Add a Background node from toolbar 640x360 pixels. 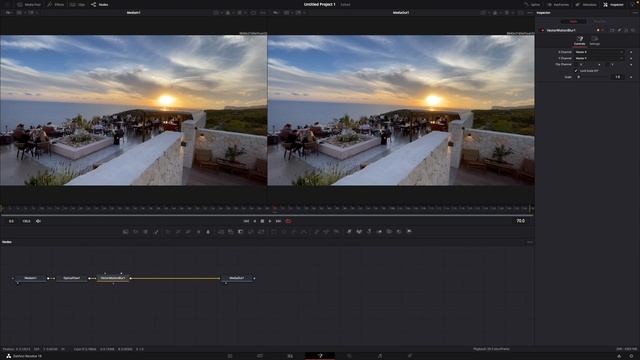[125, 232]
